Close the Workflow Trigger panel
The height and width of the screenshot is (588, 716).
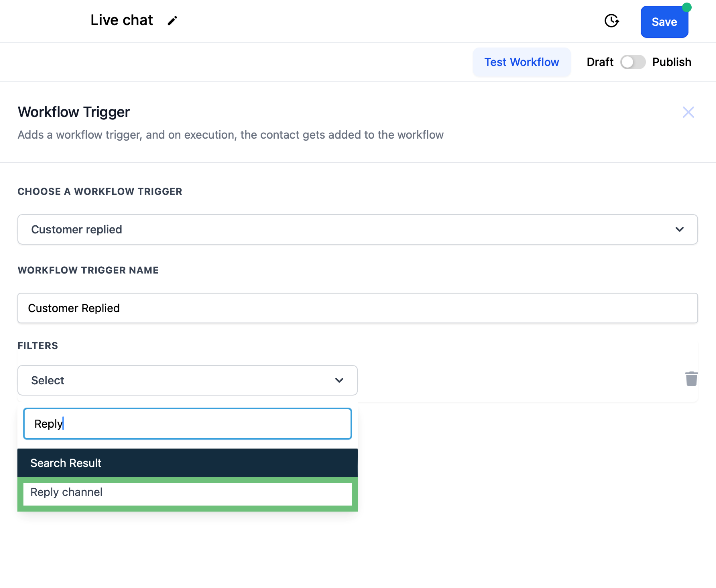(x=688, y=112)
